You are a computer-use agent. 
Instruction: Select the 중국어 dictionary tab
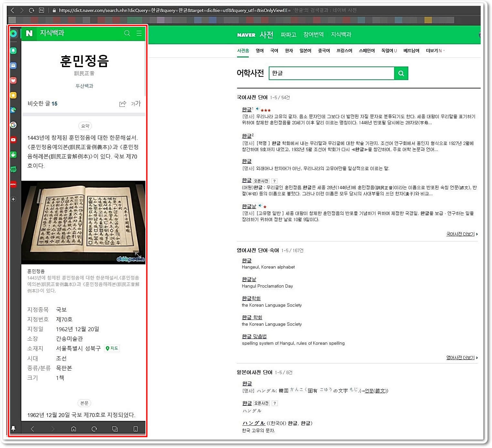(x=324, y=51)
